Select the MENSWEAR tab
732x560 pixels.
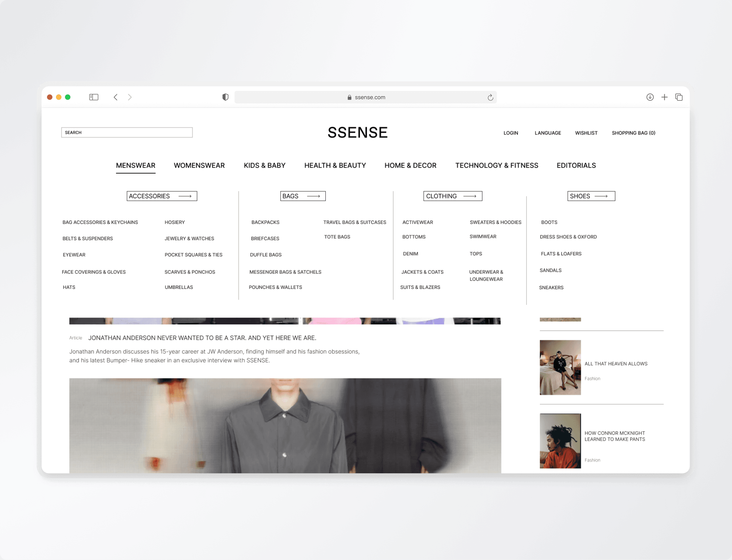click(136, 166)
